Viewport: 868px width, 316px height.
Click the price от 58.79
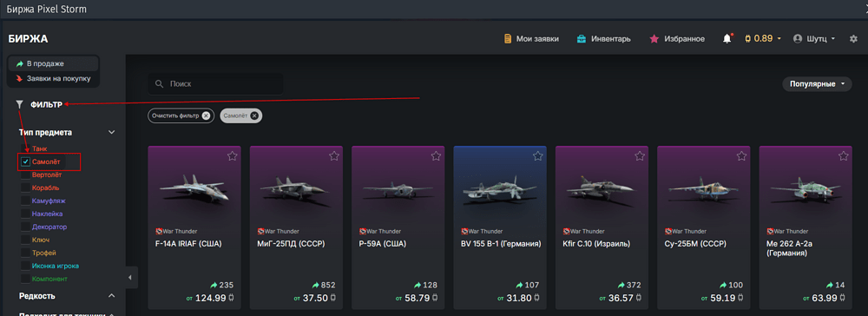point(418,299)
